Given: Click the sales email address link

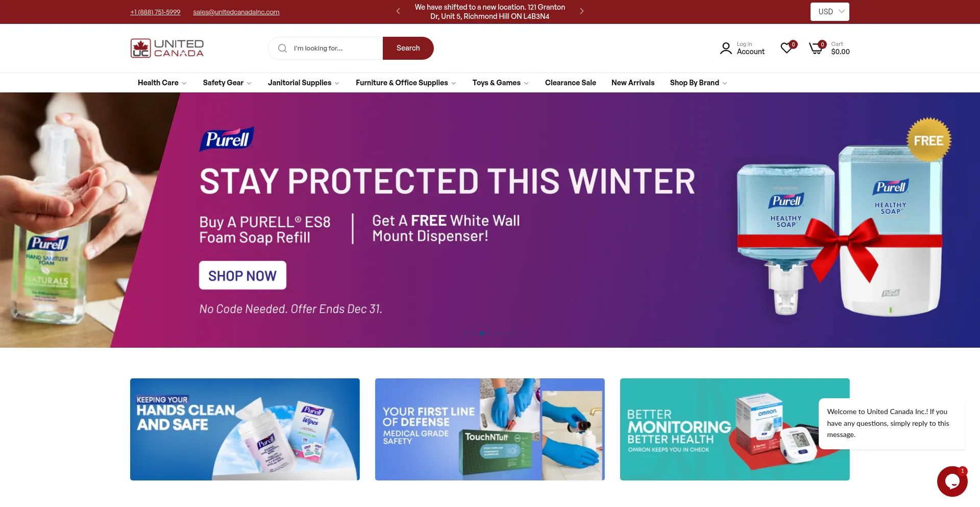Looking at the screenshot, I should pyautogui.click(x=236, y=12).
